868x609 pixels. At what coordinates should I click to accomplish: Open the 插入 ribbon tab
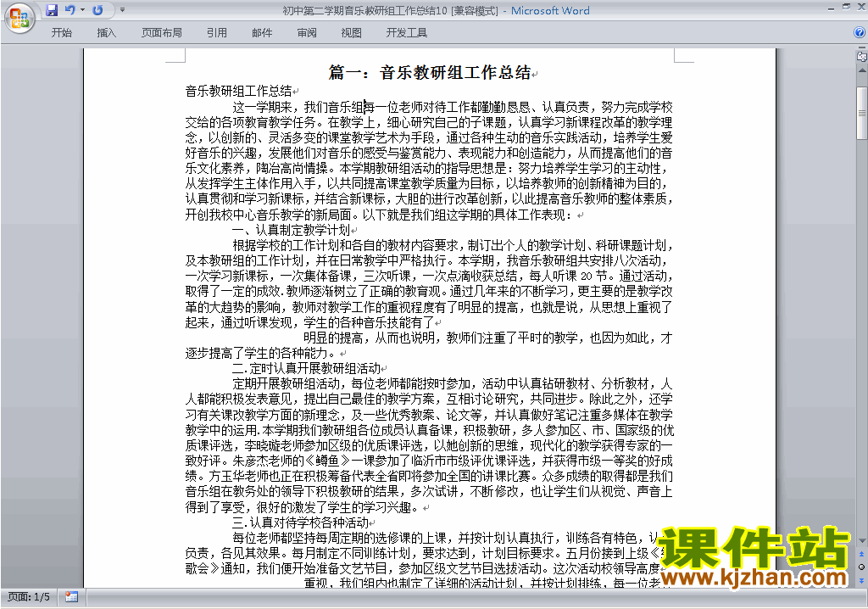pyautogui.click(x=106, y=33)
